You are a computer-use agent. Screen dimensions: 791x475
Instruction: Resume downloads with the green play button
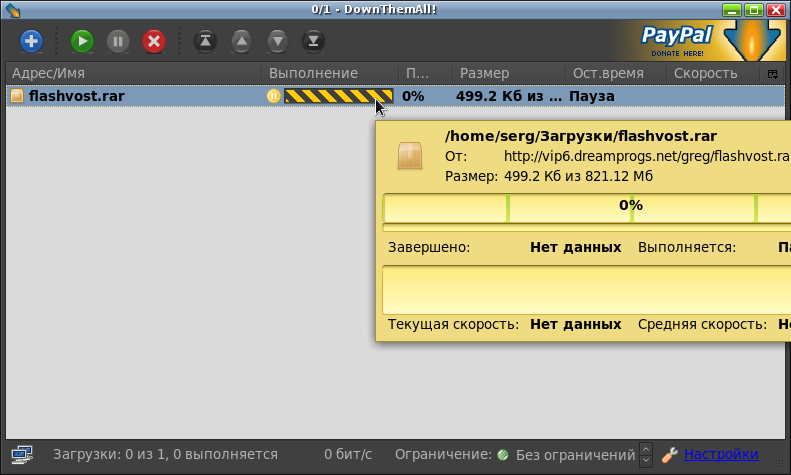82,41
